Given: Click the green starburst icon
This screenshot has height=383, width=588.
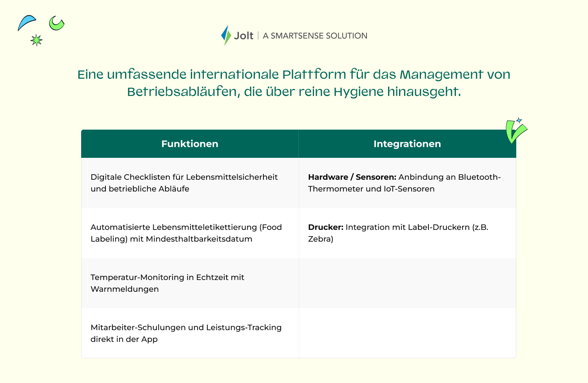Looking at the screenshot, I should (36, 40).
